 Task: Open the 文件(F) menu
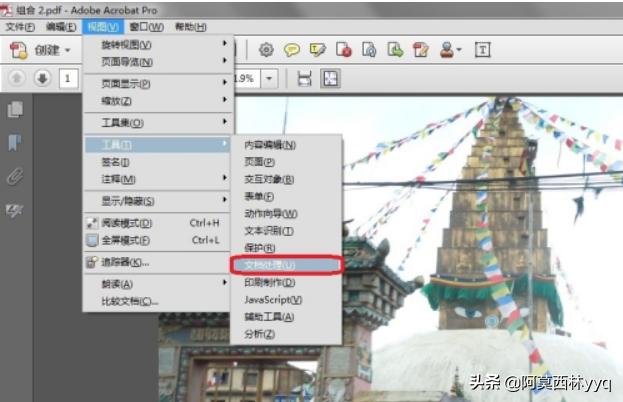[x=20, y=27]
